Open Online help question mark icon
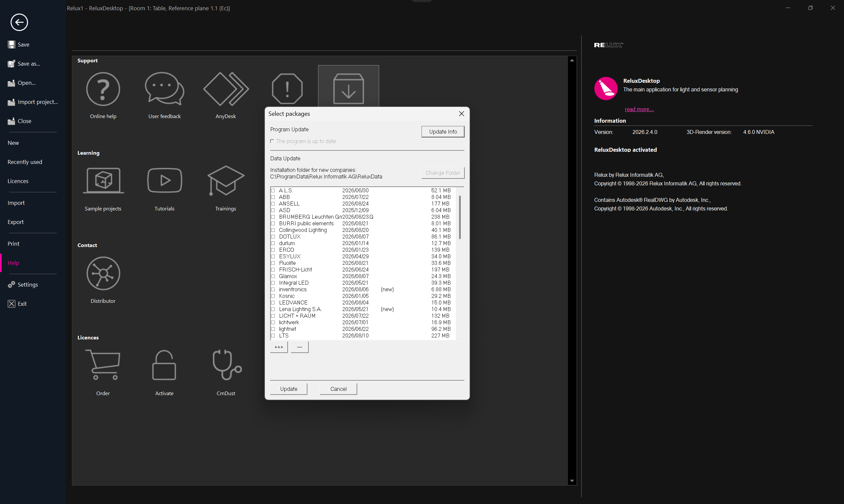This screenshot has width=844, height=504. click(x=103, y=89)
